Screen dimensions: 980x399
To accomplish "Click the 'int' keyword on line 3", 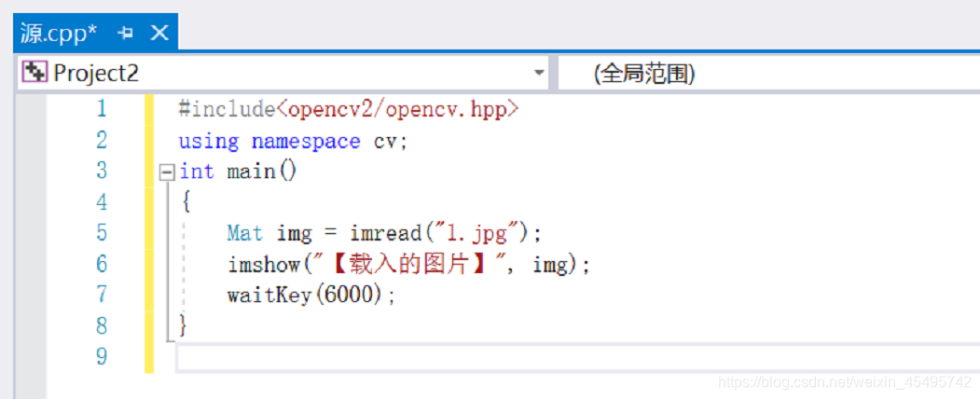I will coord(196,172).
